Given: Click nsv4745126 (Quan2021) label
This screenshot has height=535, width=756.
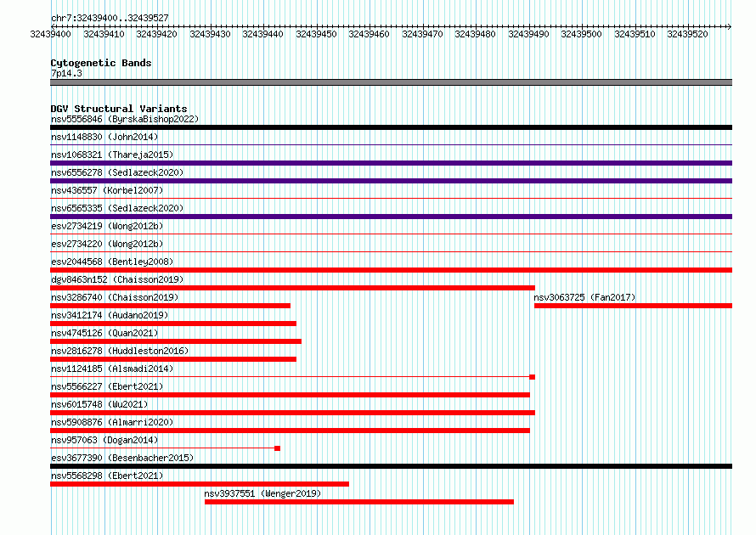Looking at the screenshot, I should (104, 333).
